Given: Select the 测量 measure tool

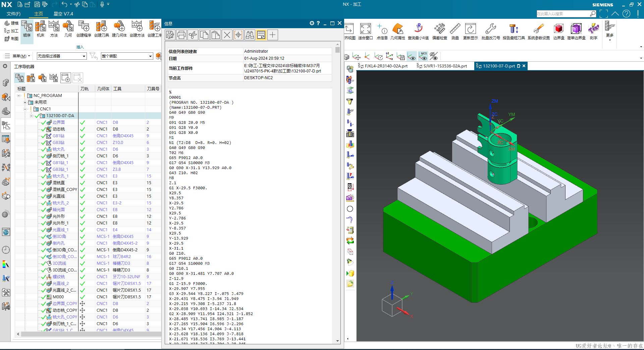Looking at the screenshot, I should [455, 32].
